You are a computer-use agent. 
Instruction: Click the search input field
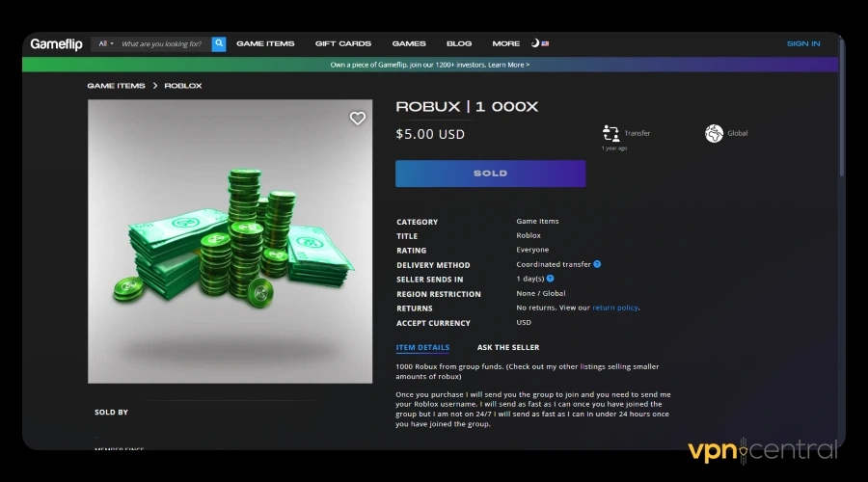click(164, 43)
